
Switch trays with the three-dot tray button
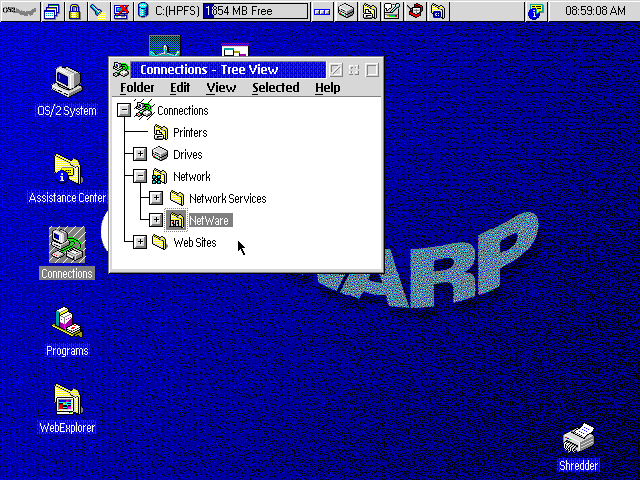[x=322, y=11]
